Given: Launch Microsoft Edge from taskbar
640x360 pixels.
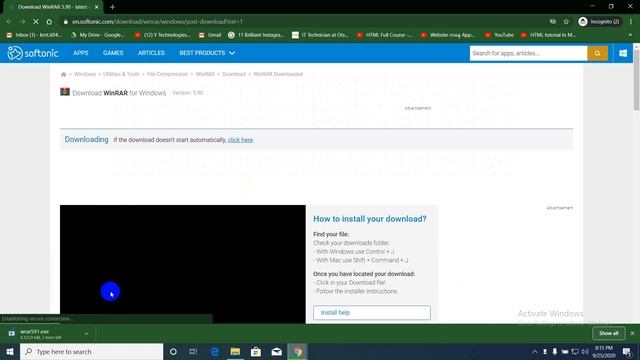Looking at the screenshot, I should click(x=215, y=351).
